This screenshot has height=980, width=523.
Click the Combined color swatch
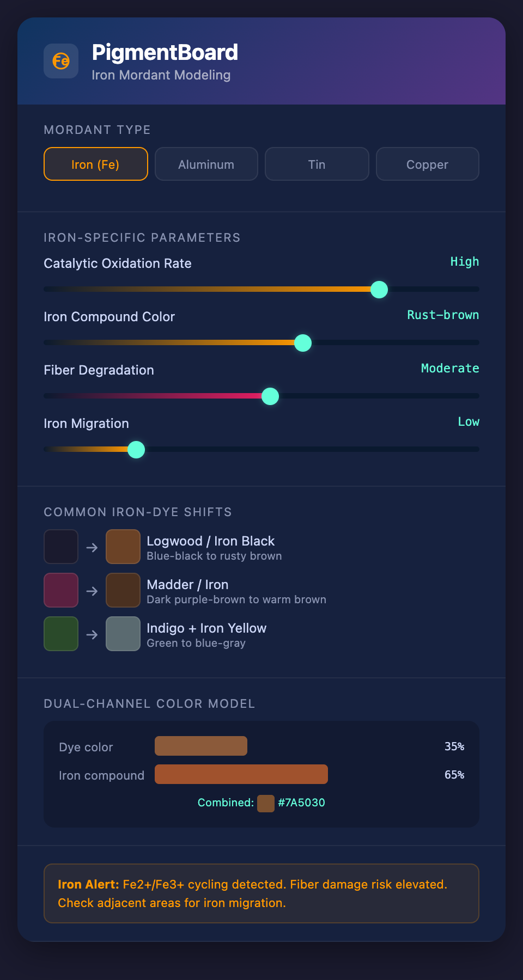(x=266, y=803)
